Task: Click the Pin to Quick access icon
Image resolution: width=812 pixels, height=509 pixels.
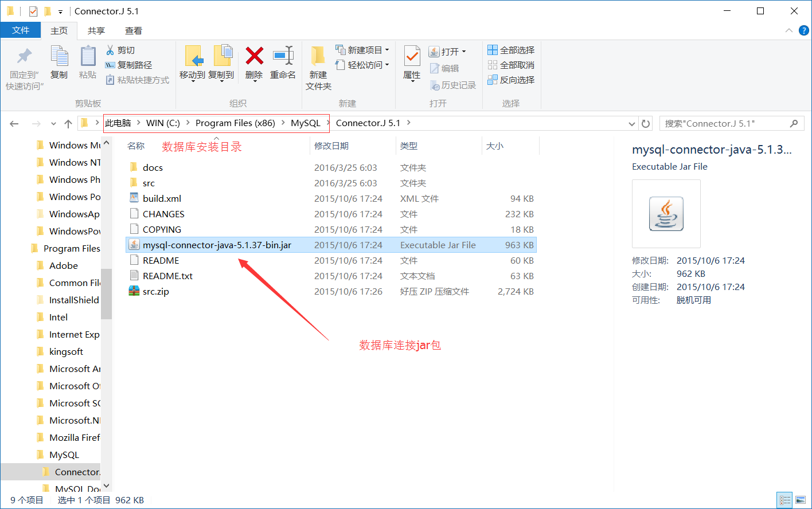Action: coord(25,56)
